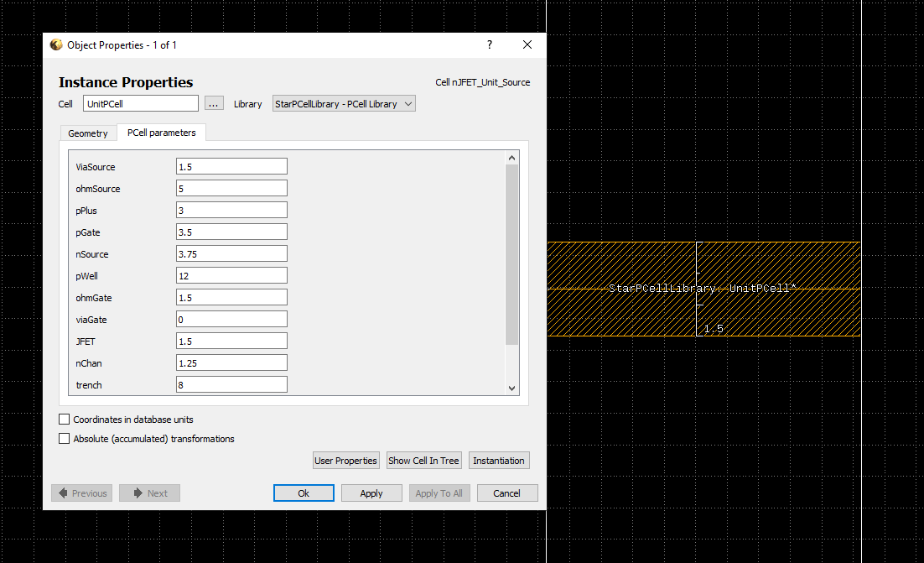Click the ViaSource value field
This screenshot has height=563, width=924.
[x=231, y=167]
